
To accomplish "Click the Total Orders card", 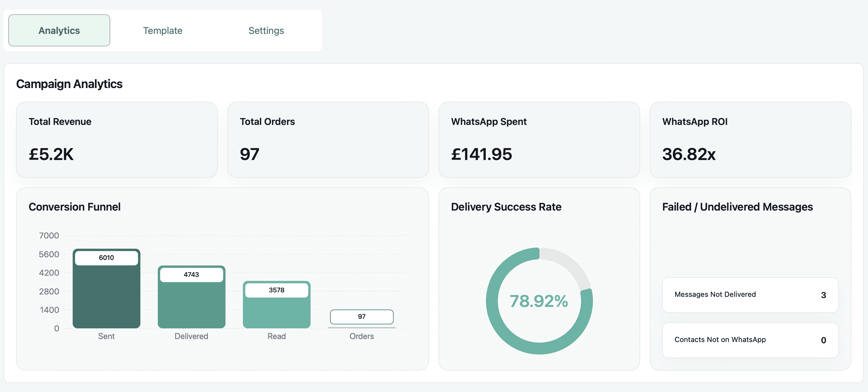I will 328,140.
